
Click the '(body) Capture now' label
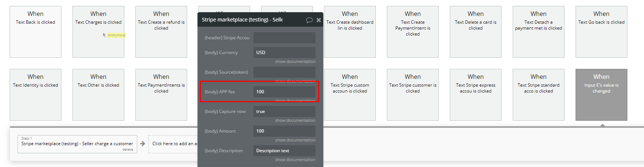pos(225,111)
